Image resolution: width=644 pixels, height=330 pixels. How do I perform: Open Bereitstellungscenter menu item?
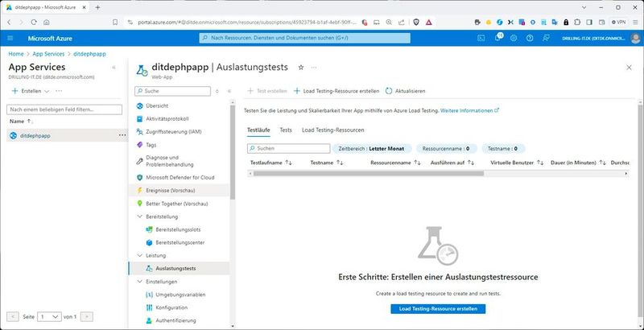[x=179, y=242]
